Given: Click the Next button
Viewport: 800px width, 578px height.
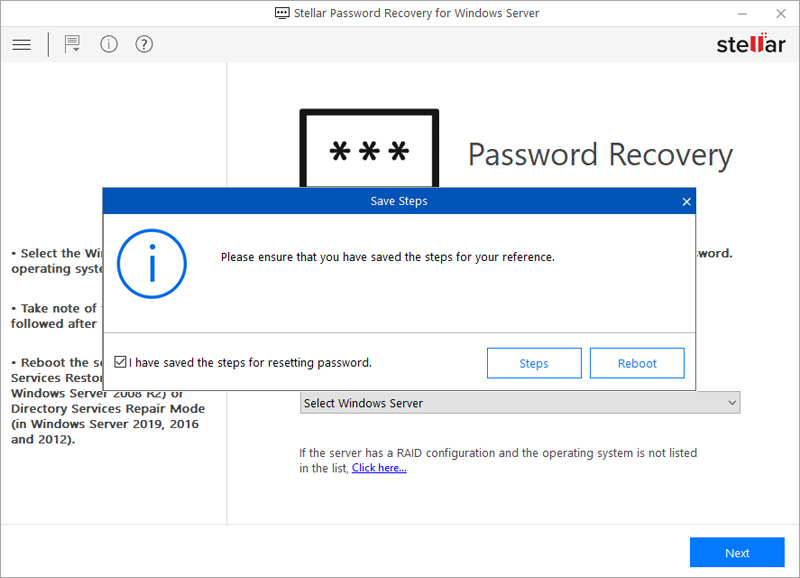Looking at the screenshot, I should [737, 552].
